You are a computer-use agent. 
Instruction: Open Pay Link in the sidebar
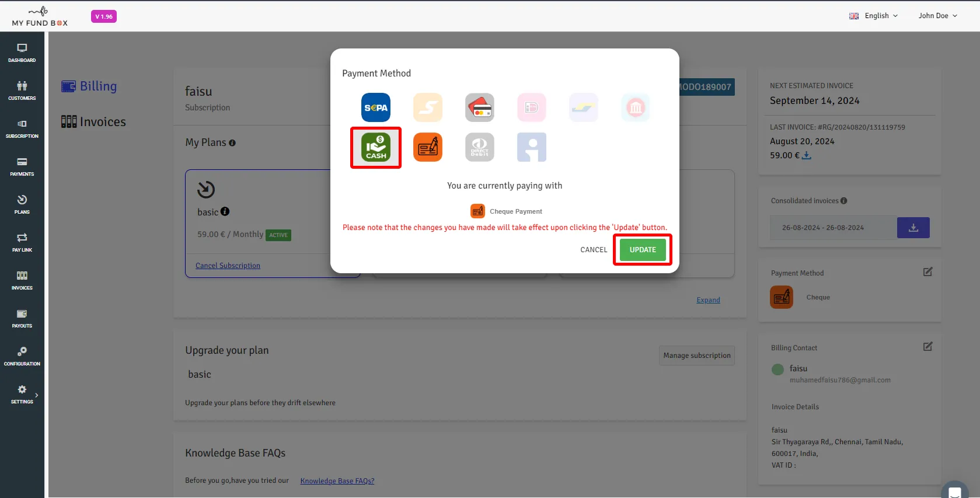(x=22, y=242)
